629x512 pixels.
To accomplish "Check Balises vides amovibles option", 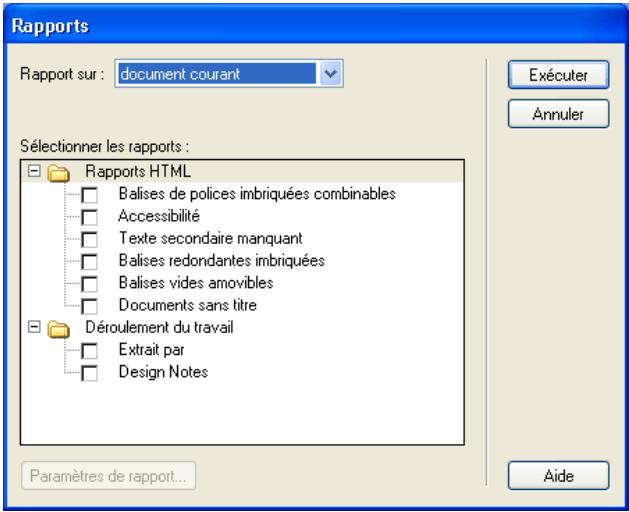I will coord(89,284).
